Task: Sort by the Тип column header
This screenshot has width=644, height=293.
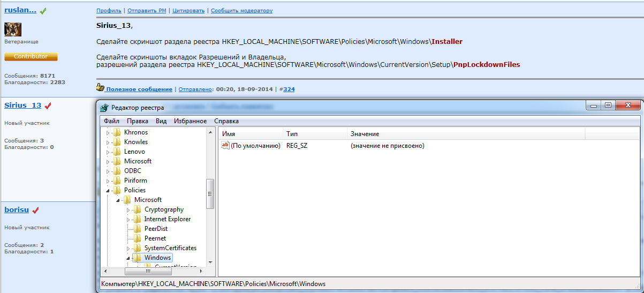Action: [315, 134]
